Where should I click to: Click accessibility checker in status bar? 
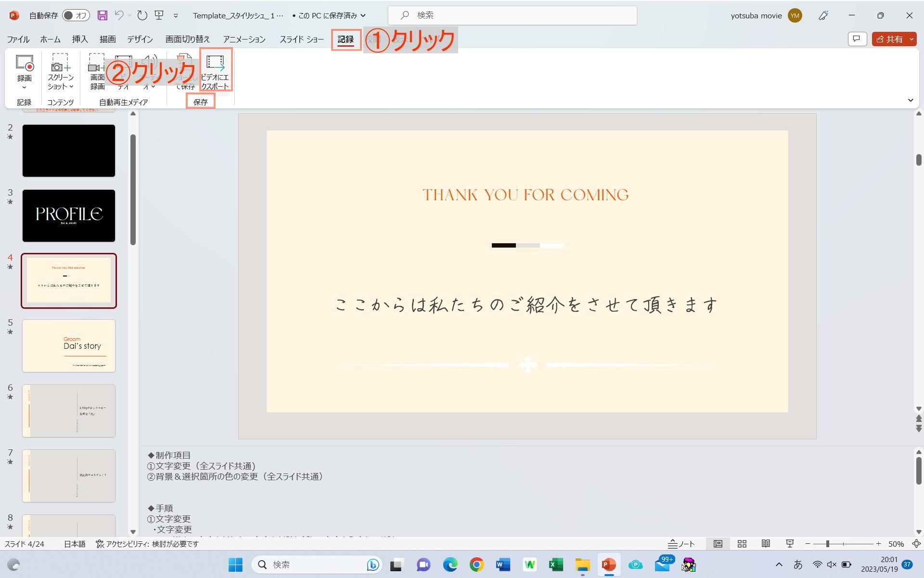tap(147, 544)
